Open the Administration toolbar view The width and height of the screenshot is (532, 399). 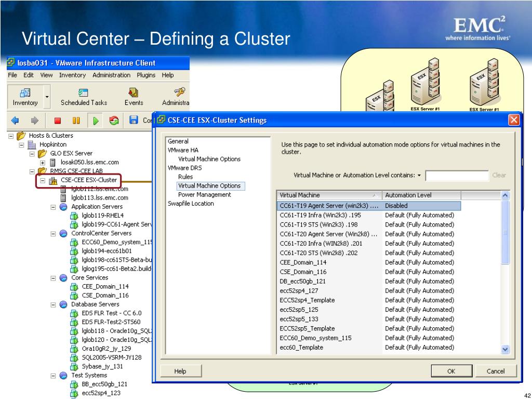176,97
